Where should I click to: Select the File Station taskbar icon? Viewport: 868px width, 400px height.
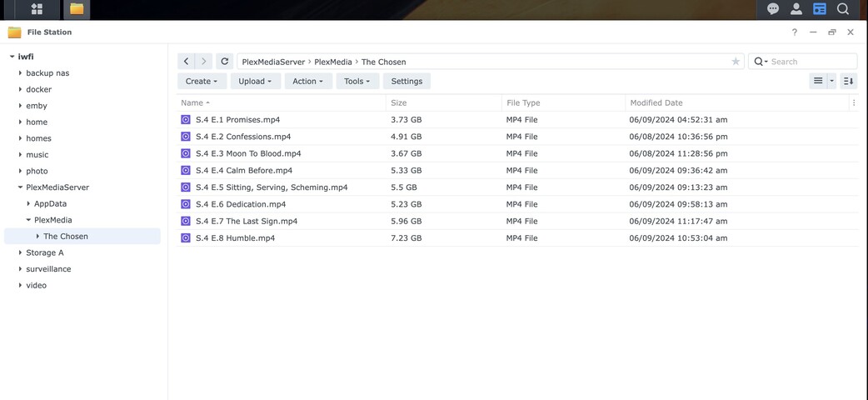pos(77,9)
